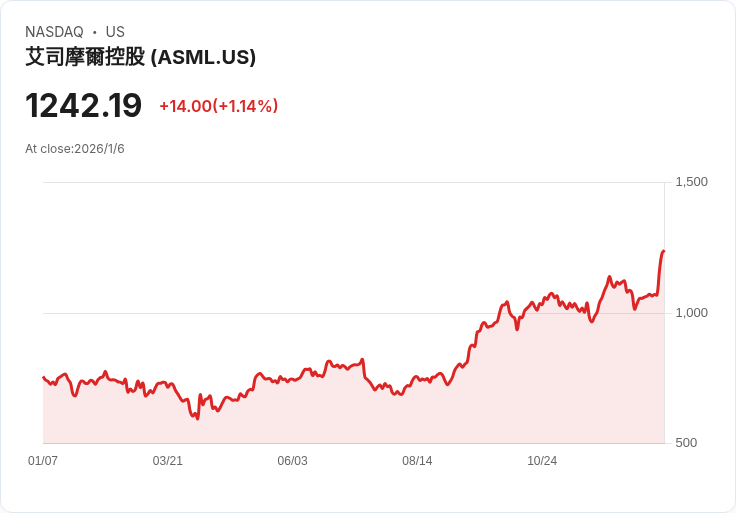Click the 1,500 y-axis label
Viewport: 736px width, 513px height.
tap(691, 182)
